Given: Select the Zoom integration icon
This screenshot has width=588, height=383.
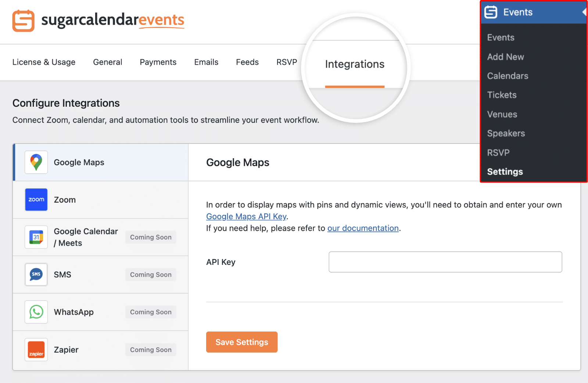Looking at the screenshot, I should click(36, 200).
